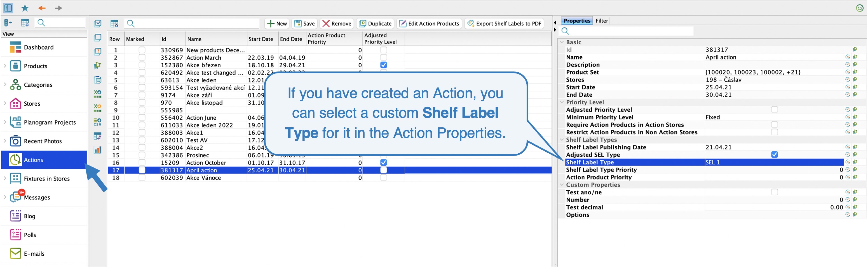Click the green edit icon in the Id property row
This screenshot has width=868, height=268.
pos(855,50)
